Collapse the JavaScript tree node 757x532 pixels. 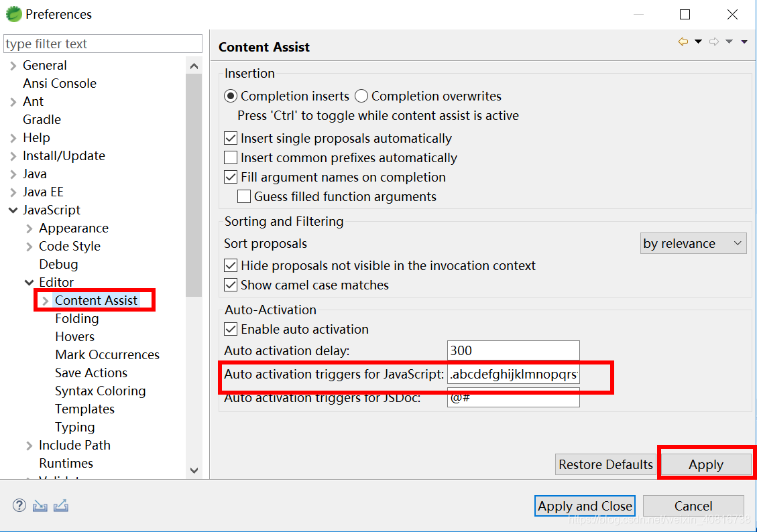click(x=13, y=210)
